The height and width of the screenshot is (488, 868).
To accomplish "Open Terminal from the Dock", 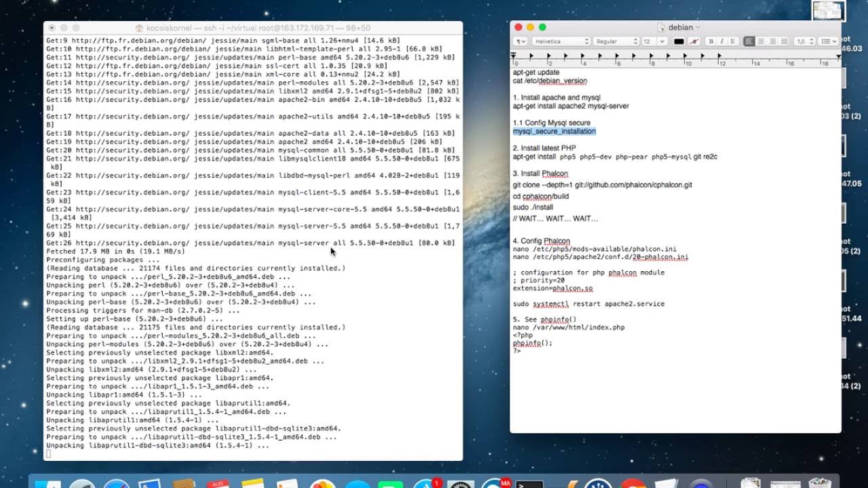I will pyautogui.click(x=529, y=484).
